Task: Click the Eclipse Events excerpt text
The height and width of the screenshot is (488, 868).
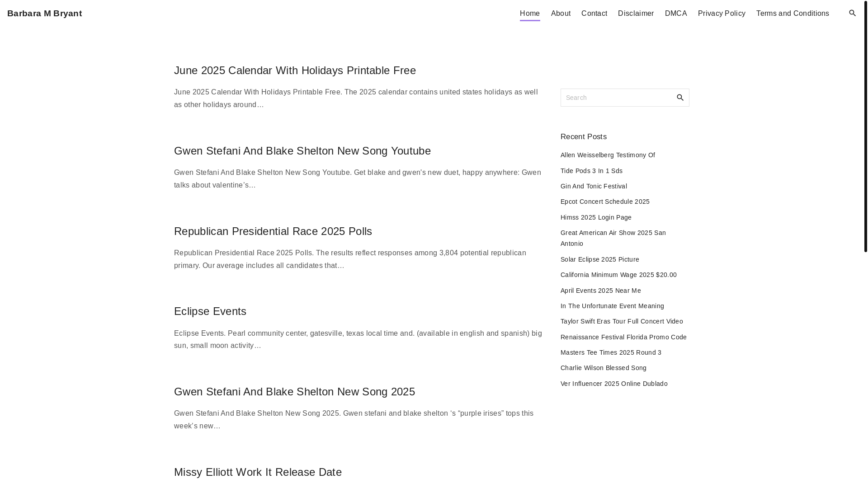Action: pyautogui.click(x=358, y=339)
